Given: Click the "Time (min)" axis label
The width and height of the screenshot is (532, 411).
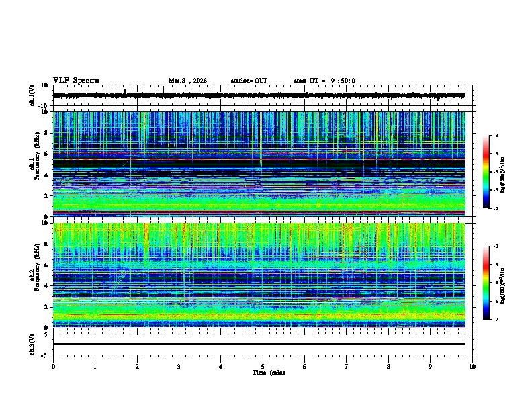Looking at the screenshot, I should [x=269, y=373].
